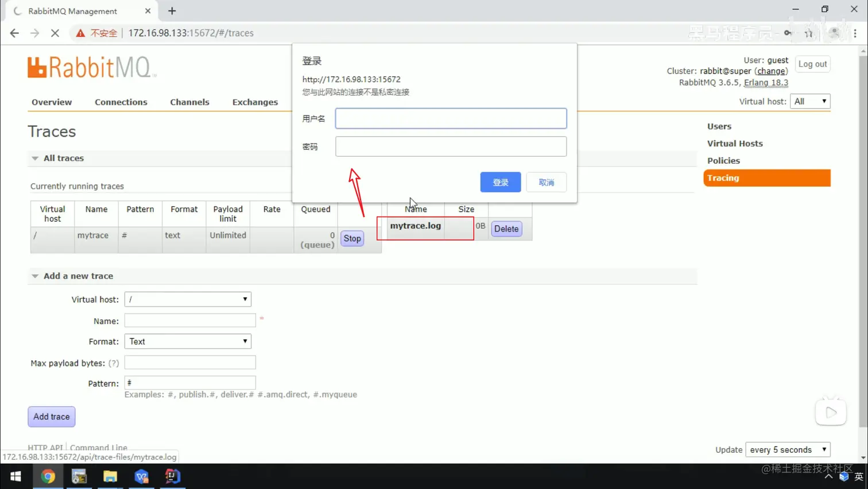Switch to the Overview tab
This screenshot has height=489, width=868.
click(x=52, y=102)
